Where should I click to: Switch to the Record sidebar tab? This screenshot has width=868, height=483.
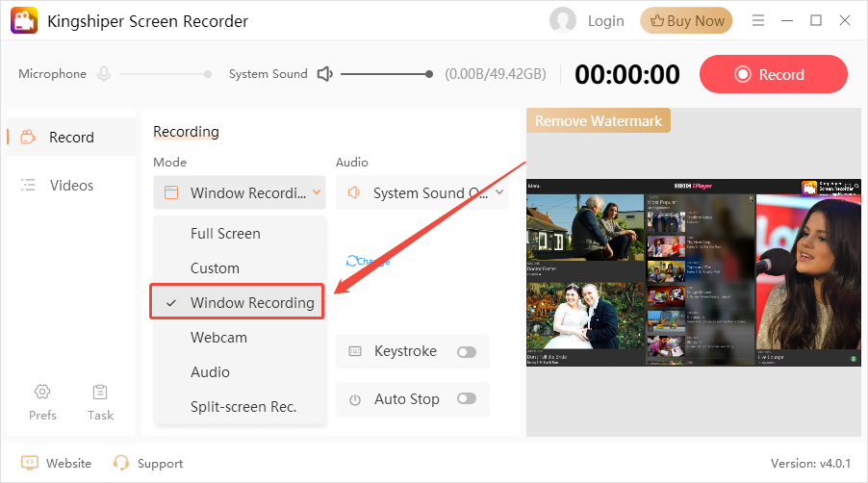[71, 137]
